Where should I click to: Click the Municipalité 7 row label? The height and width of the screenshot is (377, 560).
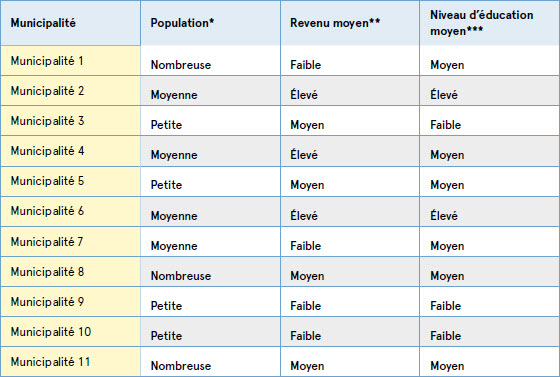pos(70,241)
